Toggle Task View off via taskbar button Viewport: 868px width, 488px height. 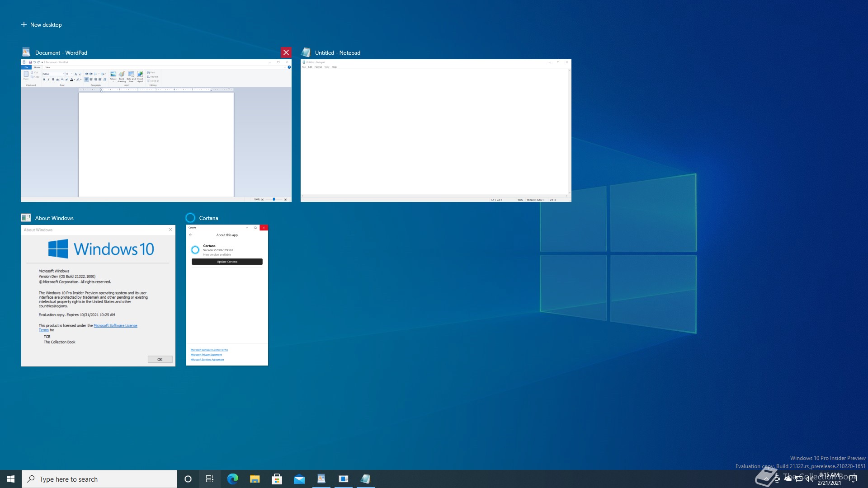tap(210, 479)
